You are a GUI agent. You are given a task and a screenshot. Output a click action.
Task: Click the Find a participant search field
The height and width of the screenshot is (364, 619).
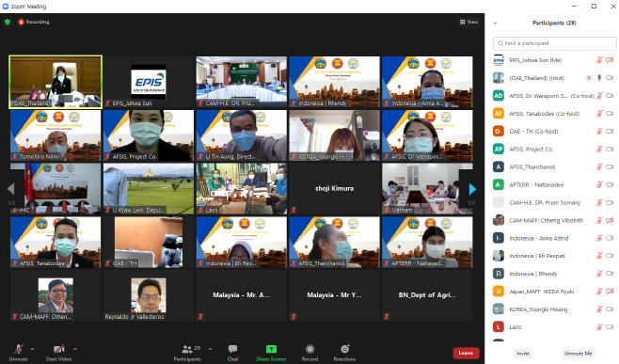(x=555, y=43)
